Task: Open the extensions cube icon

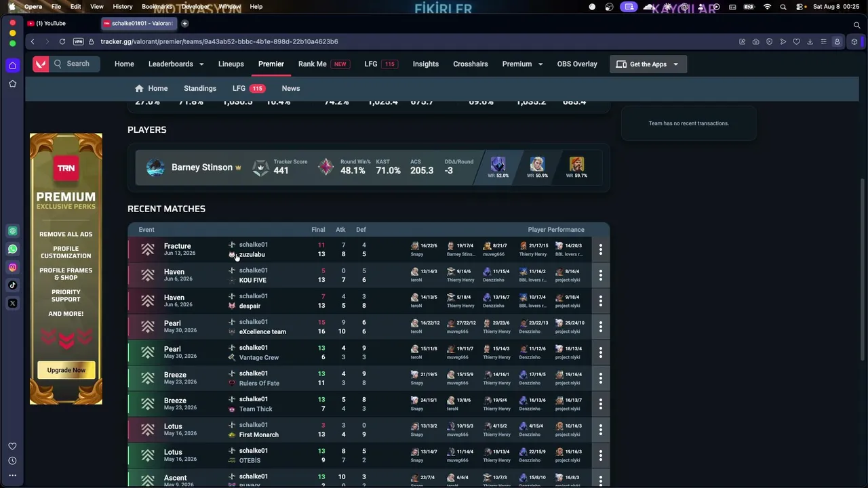Action: click(x=854, y=41)
